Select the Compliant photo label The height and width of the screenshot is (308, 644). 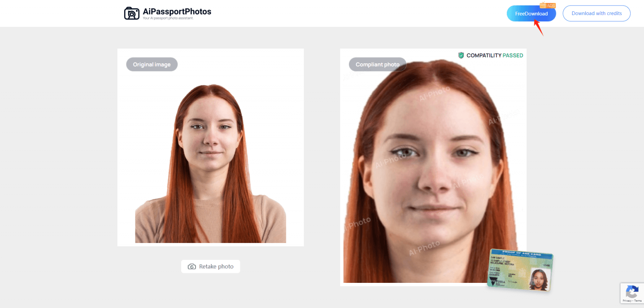[377, 65]
